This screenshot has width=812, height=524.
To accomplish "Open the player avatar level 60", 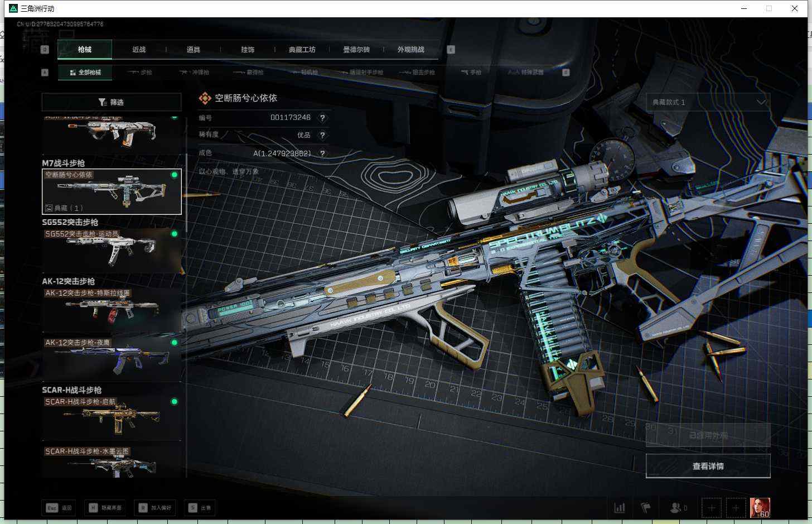I will click(x=760, y=508).
